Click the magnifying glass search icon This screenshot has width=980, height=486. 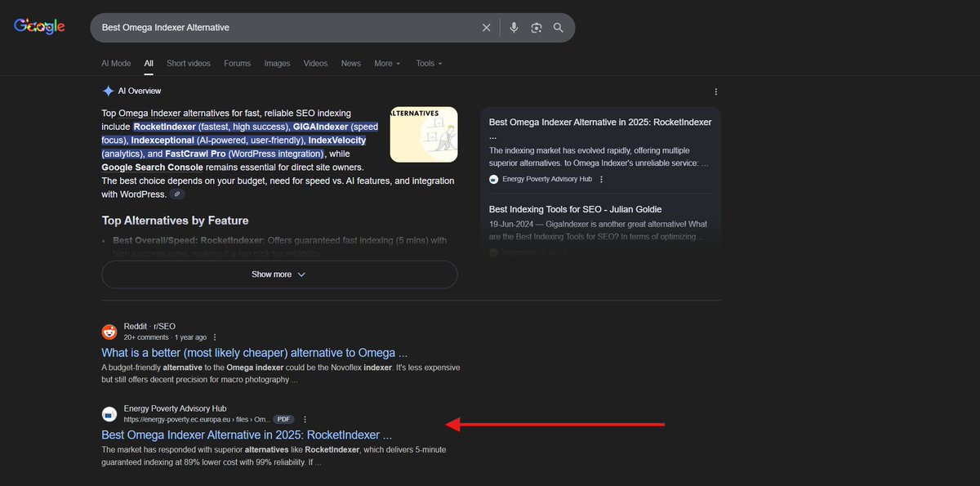(559, 28)
